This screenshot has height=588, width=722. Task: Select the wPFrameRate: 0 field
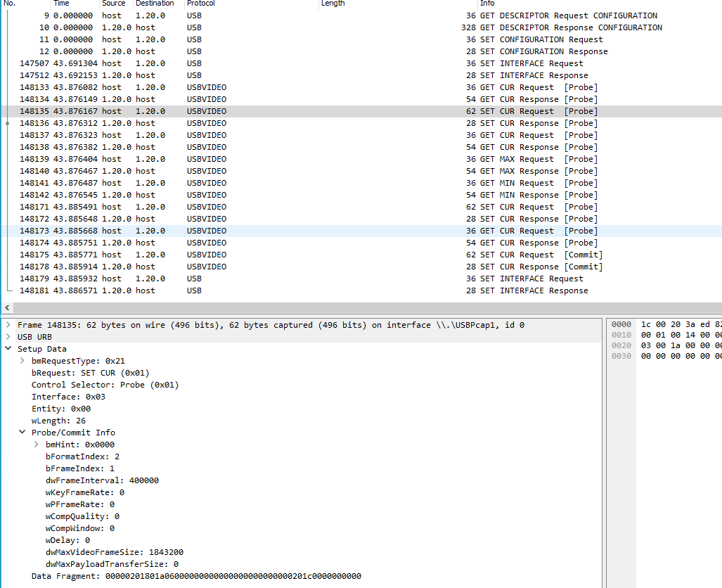(x=80, y=504)
